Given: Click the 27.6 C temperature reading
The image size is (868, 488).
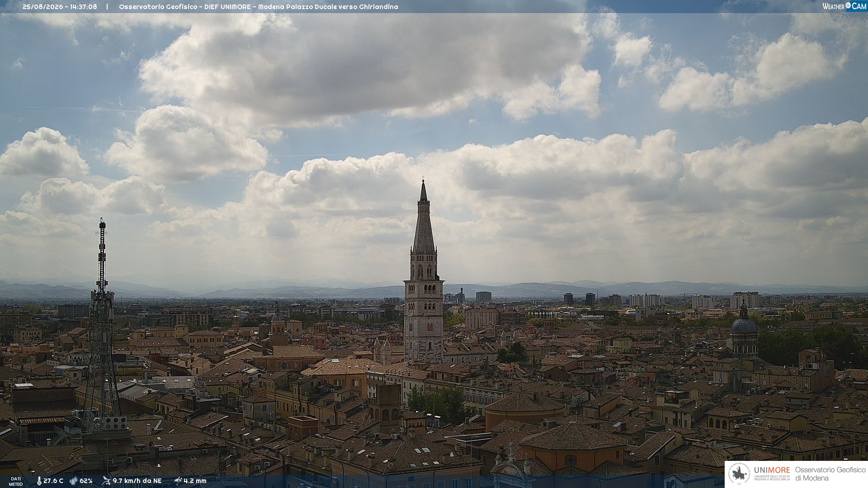Looking at the screenshot, I should pos(53,481).
